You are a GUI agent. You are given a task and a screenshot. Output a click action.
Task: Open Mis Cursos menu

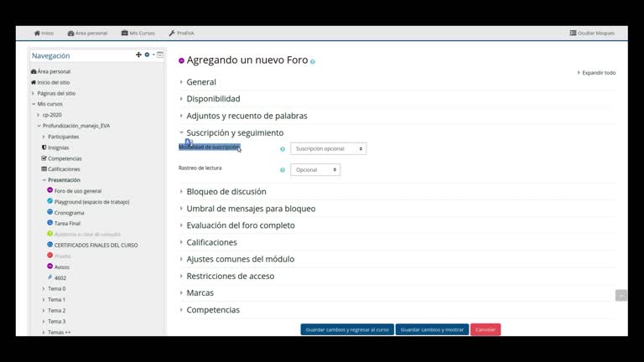pos(138,33)
